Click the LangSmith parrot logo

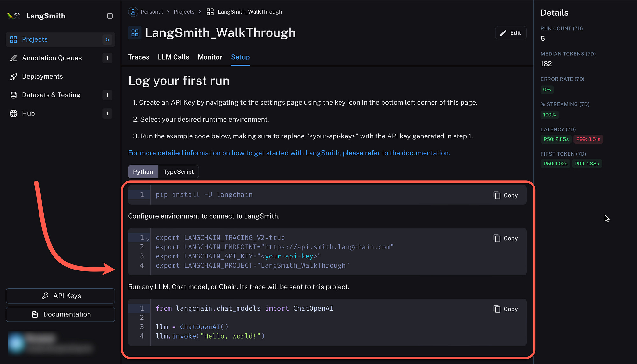point(13,16)
